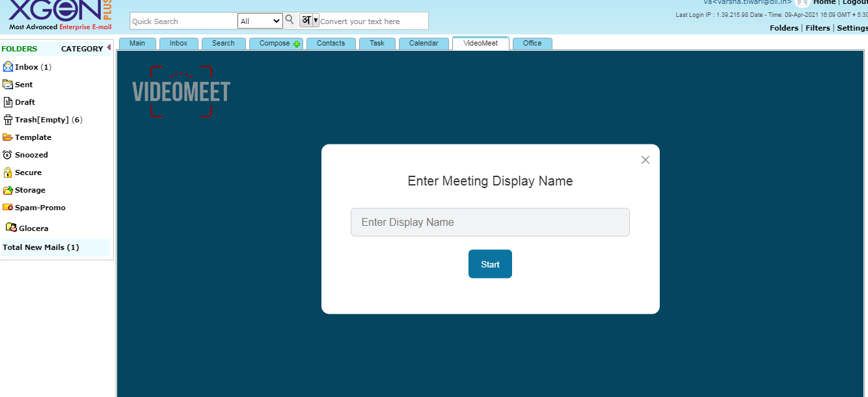
Task: Click the Quick Search input box
Action: coord(183,21)
